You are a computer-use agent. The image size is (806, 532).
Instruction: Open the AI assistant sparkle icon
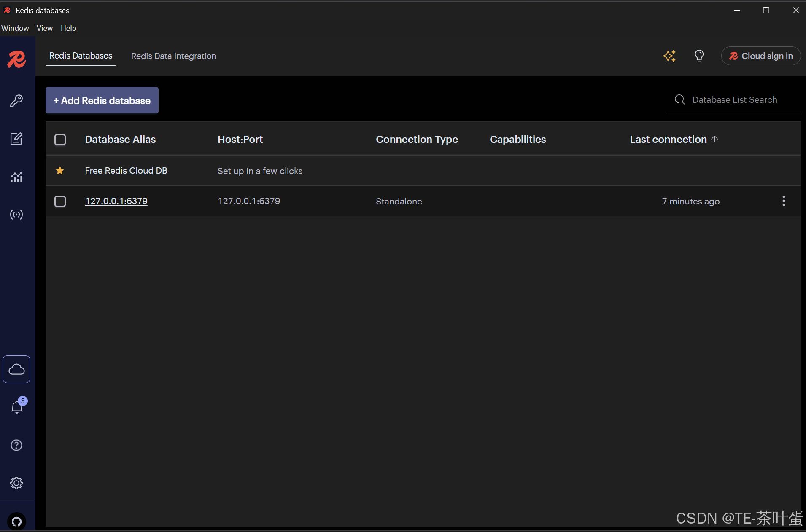coord(669,56)
